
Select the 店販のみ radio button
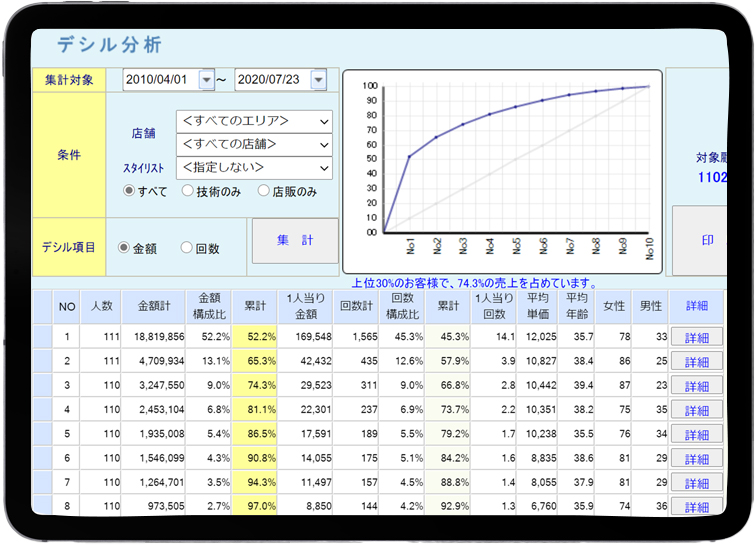click(x=264, y=191)
